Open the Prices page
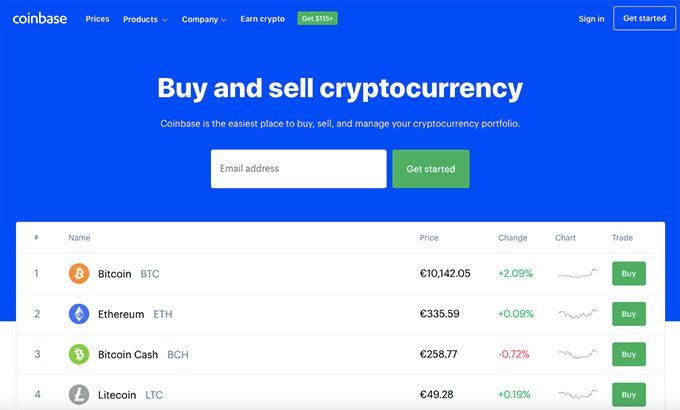680x410 pixels. coord(97,19)
